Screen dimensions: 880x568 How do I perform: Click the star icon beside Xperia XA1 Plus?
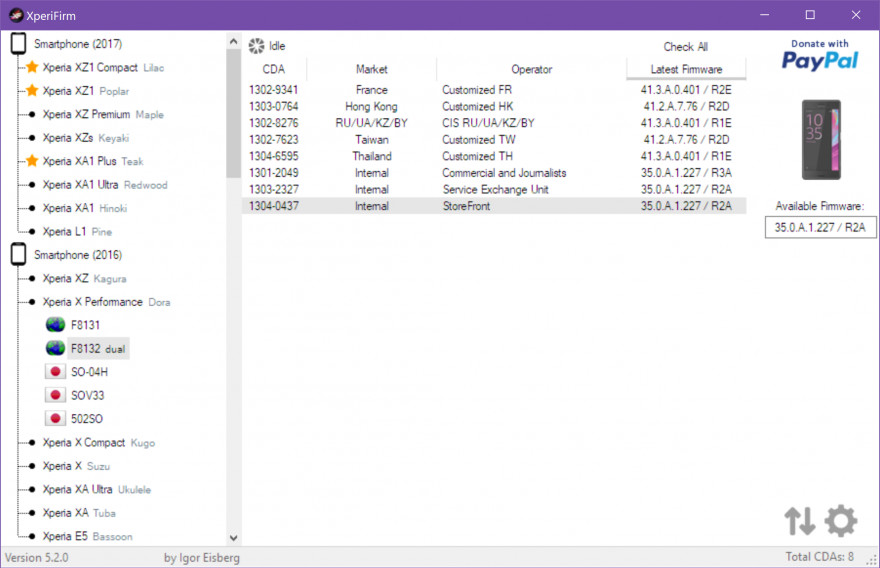coord(32,161)
